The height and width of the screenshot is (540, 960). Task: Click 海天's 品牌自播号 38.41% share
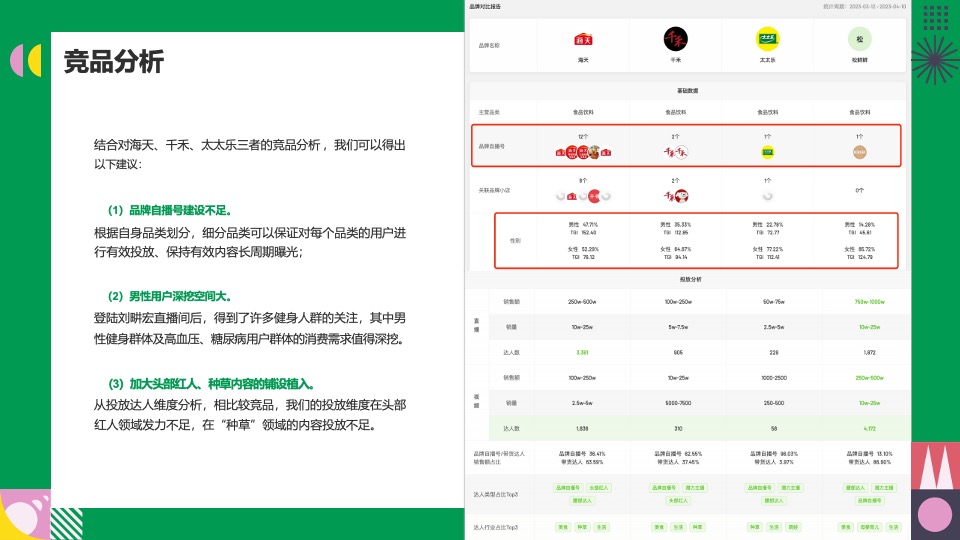[582, 454]
